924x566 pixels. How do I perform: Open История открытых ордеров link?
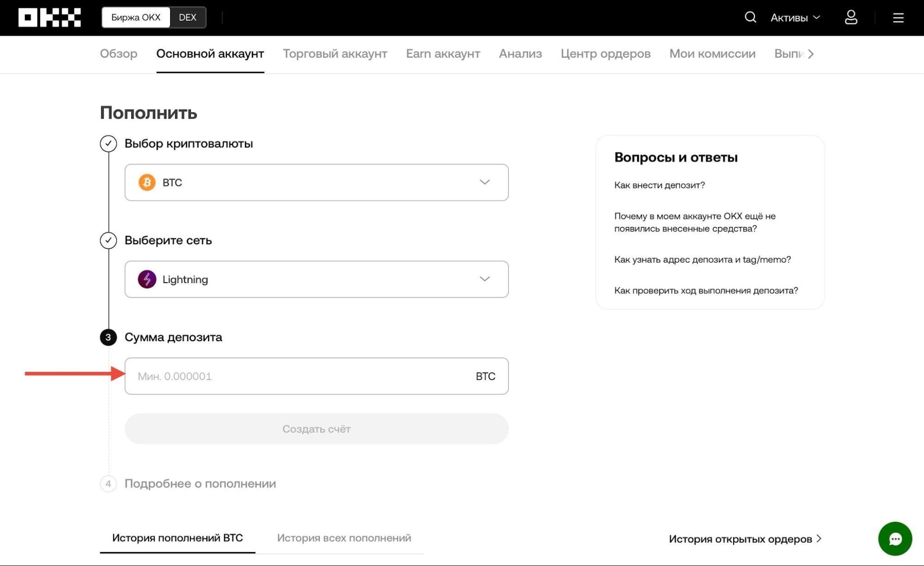[x=745, y=539]
